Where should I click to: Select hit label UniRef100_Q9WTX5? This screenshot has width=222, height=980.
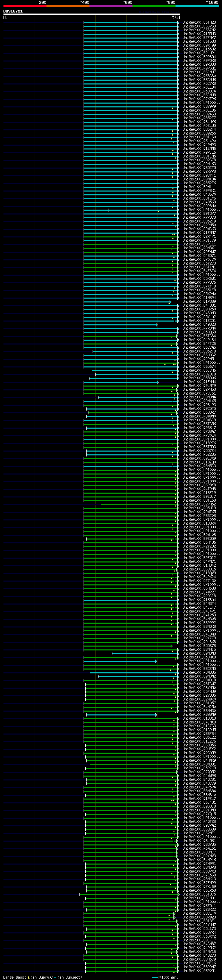point(199,512)
